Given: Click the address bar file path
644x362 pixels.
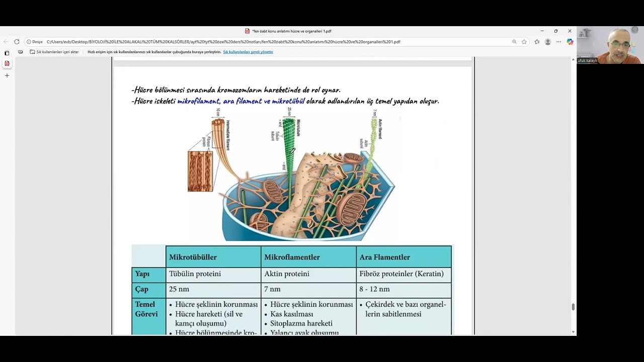Looking at the screenshot, I should pos(223,42).
